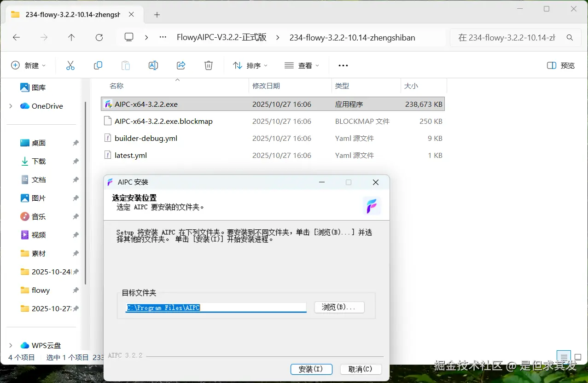Open the See more (...) toolbar menu
The image size is (588, 383).
343,65
